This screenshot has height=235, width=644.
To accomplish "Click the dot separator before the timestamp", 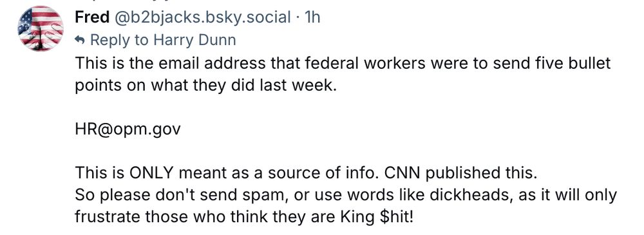I will pos(296,17).
